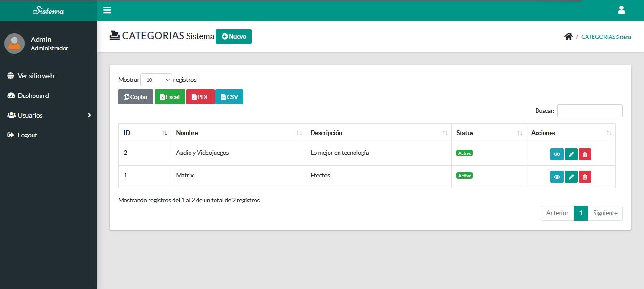The image size is (644, 289).
Task: View details of Audio y Videojuegos category
Action: (x=557, y=154)
